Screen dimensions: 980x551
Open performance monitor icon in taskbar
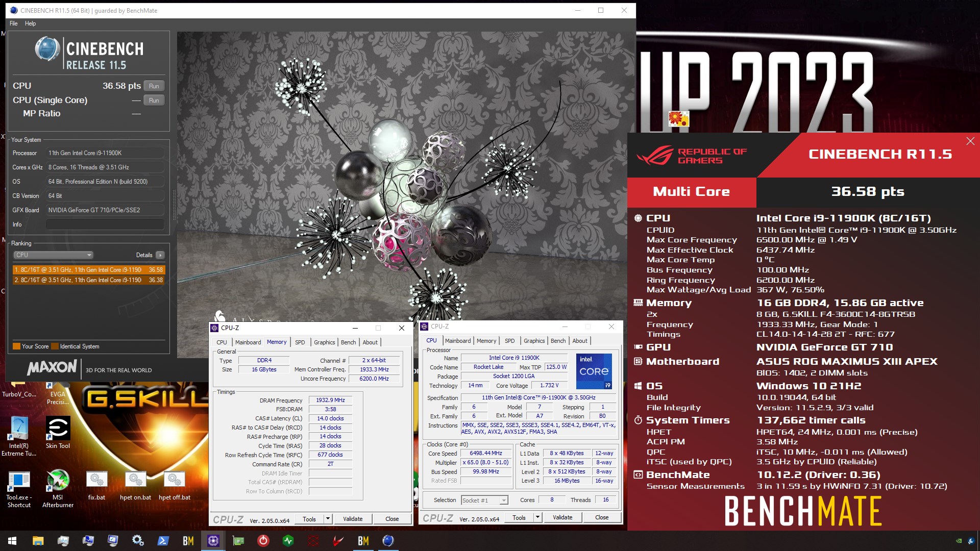[x=63, y=541]
